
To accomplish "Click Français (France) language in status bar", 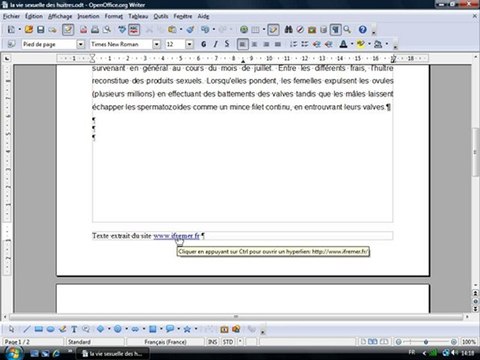I will [165, 342].
